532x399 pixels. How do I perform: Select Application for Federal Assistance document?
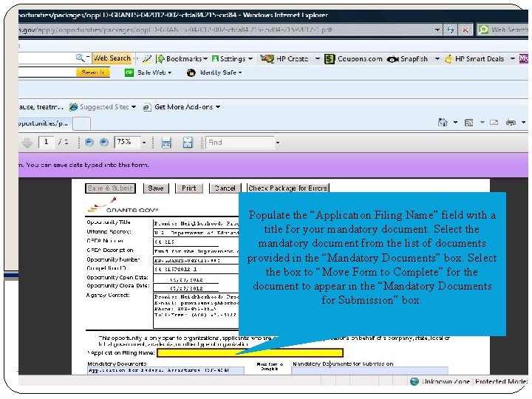[x=166, y=370]
